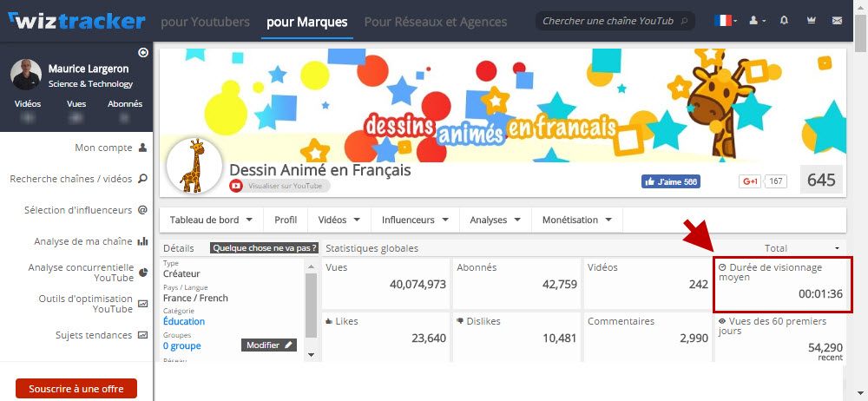Open the Profil tab
Screen dimensions: 868x401
coord(286,220)
